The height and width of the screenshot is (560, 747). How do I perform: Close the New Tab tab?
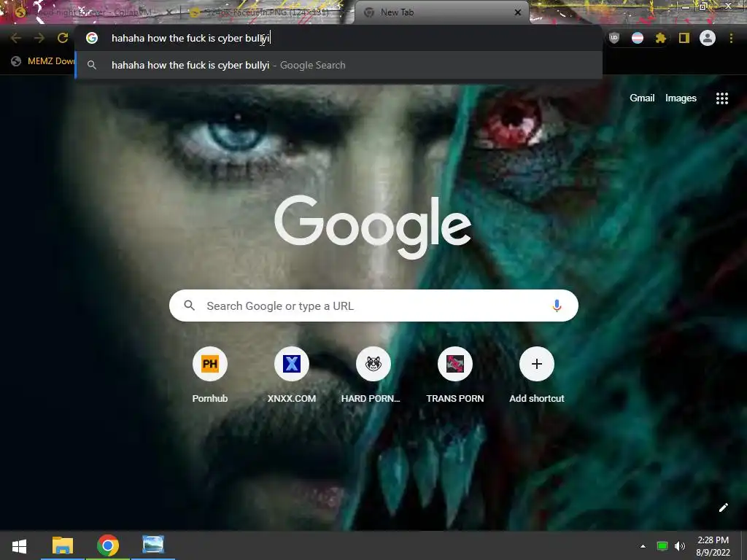(x=518, y=12)
